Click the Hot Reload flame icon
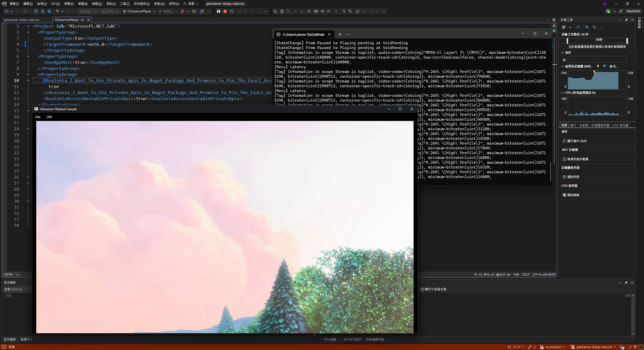644x350 pixels. point(182,11)
